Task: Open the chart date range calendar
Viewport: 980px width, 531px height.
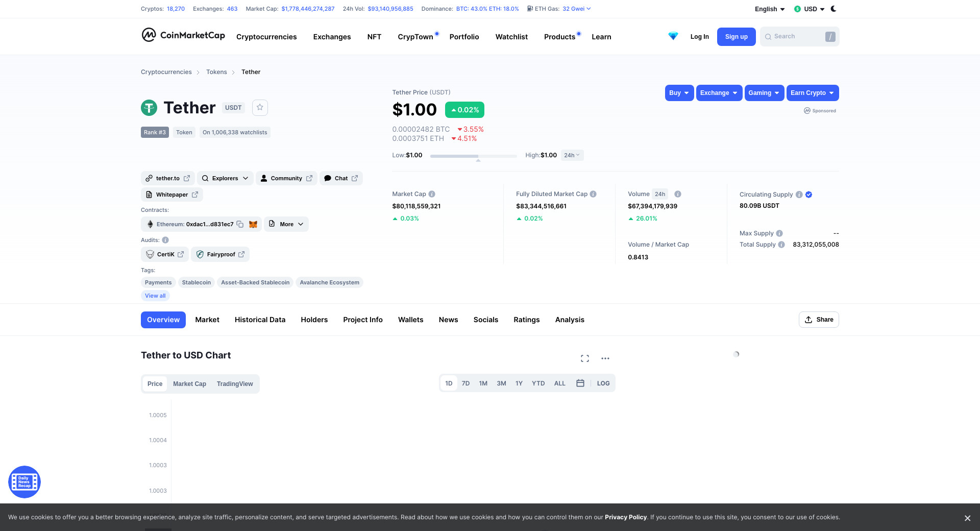Action: coord(580,383)
